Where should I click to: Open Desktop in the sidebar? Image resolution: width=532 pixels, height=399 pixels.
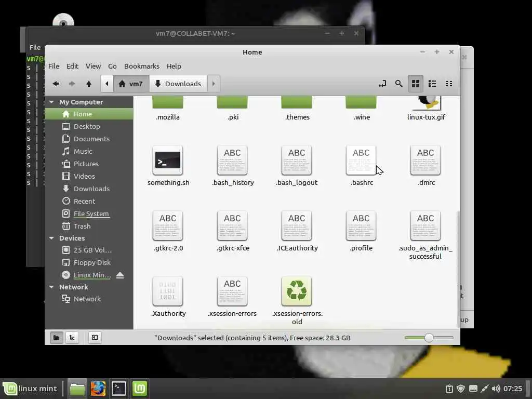pyautogui.click(x=89, y=126)
